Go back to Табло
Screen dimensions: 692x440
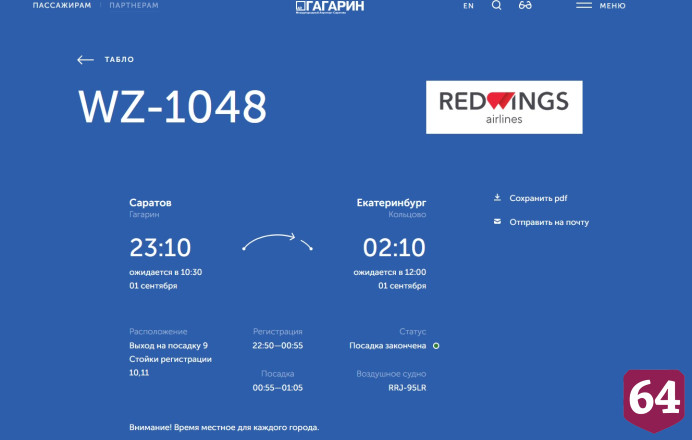click(x=119, y=60)
